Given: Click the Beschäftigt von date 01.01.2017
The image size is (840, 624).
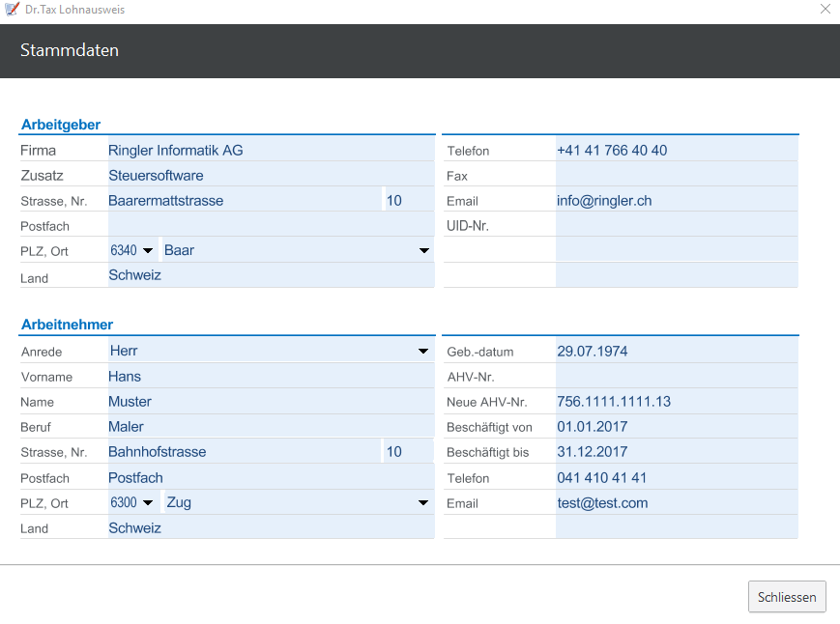Looking at the screenshot, I should click(x=677, y=427).
